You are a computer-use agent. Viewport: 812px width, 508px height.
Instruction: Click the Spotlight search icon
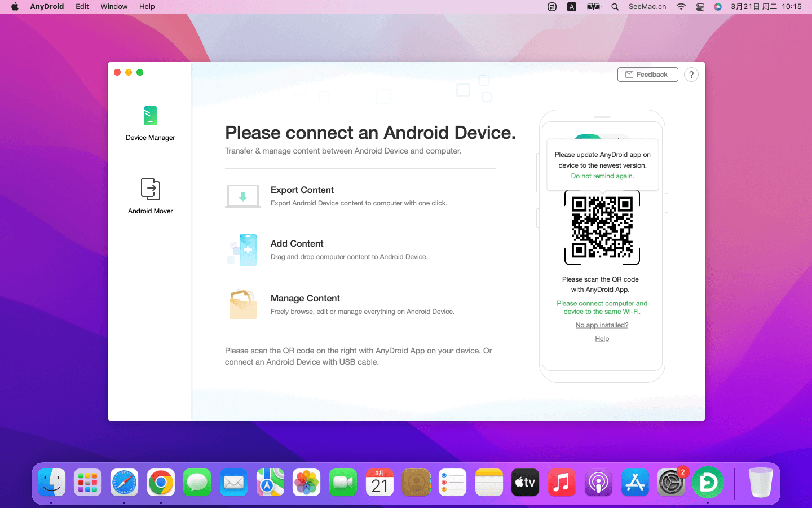click(x=615, y=7)
